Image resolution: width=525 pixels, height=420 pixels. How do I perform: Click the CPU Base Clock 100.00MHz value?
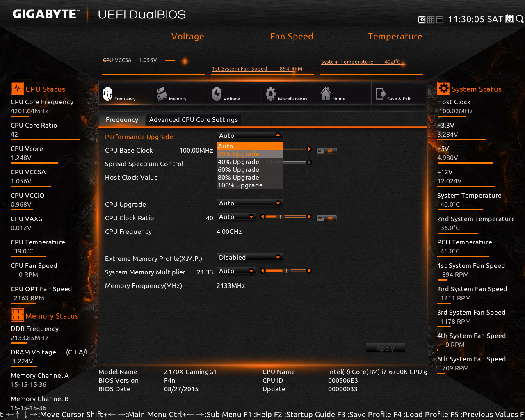tap(196, 150)
